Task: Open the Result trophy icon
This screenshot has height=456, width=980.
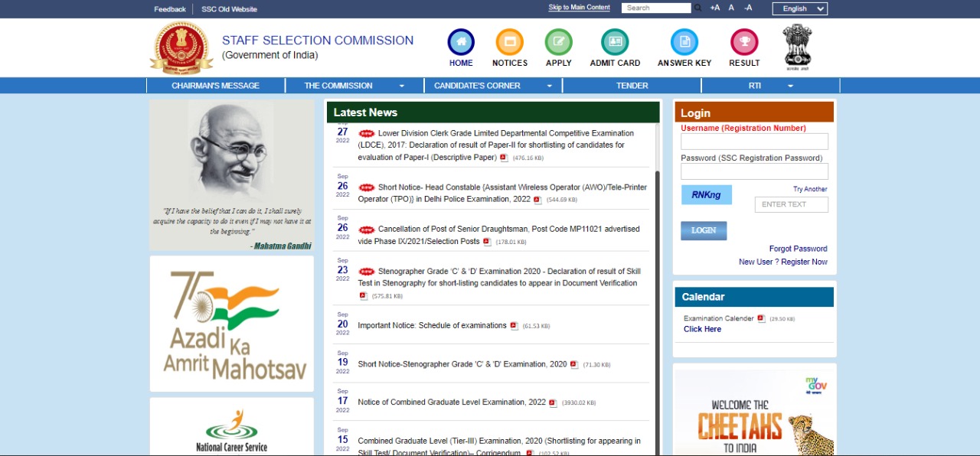Action: click(744, 42)
